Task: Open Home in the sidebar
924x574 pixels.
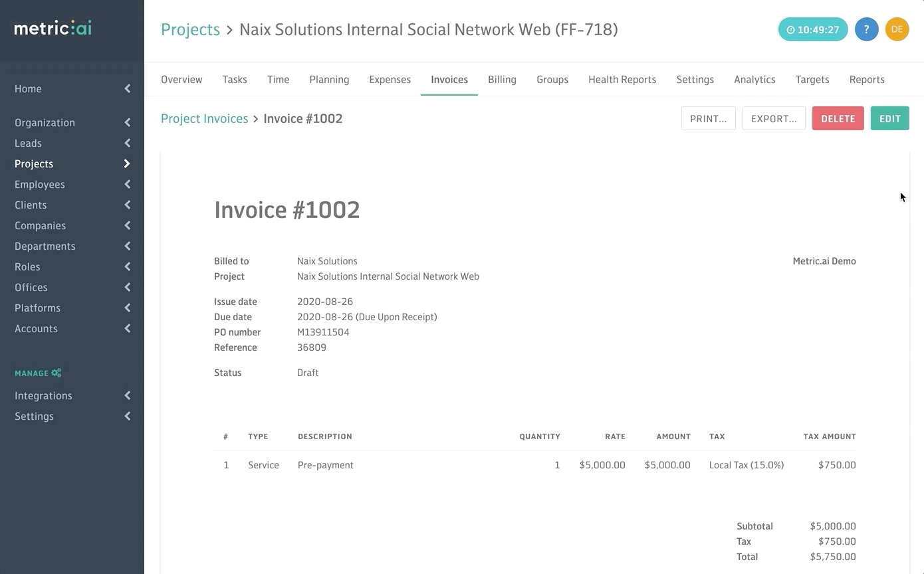Action: pyautogui.click(x=28, y=88)
